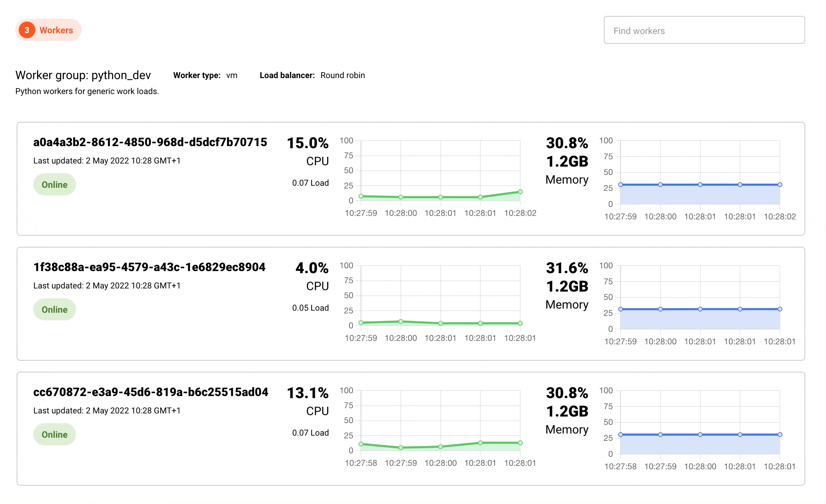Click the Online status of first worker
826x504 pixels.
click(54, 185)
